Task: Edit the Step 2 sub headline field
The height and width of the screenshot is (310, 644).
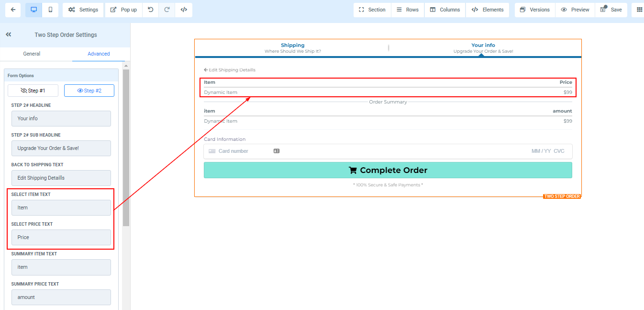Action: click(61, 148)
